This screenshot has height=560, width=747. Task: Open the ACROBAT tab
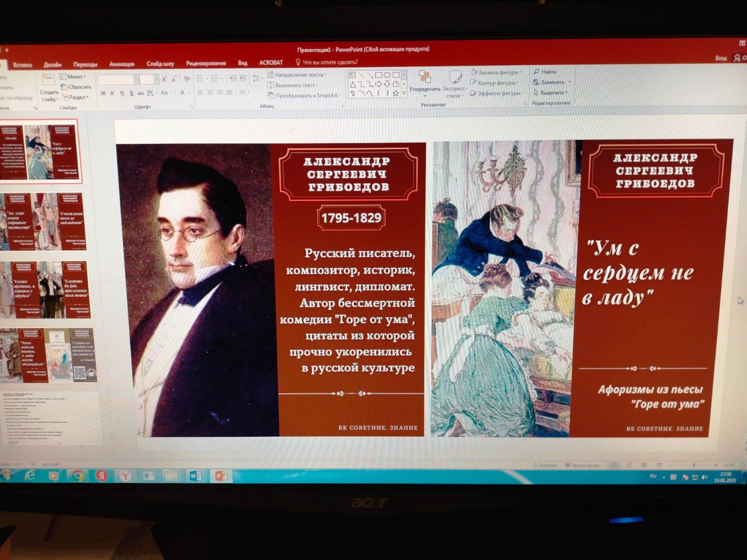coord(271,63)
